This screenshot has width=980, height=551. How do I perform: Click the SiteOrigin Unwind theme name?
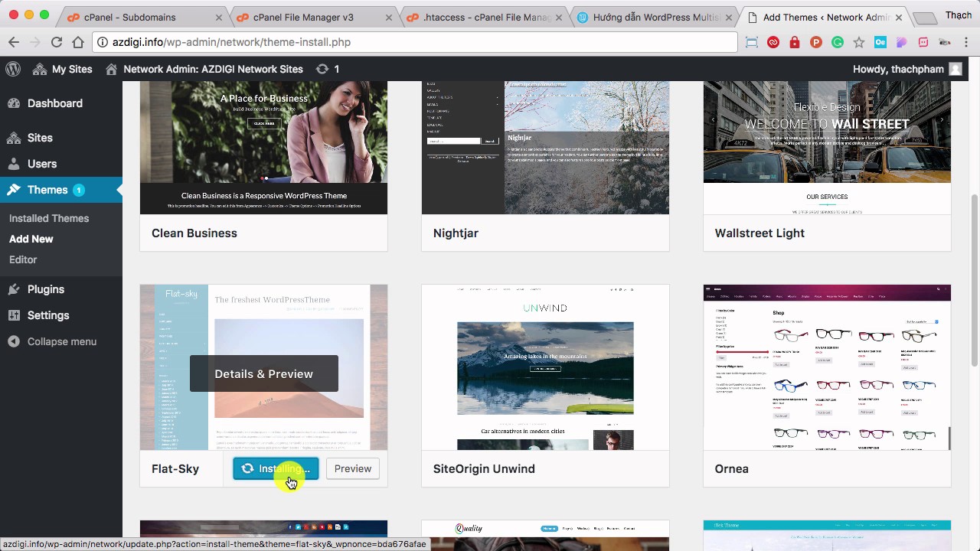click(x=484, y=468)
